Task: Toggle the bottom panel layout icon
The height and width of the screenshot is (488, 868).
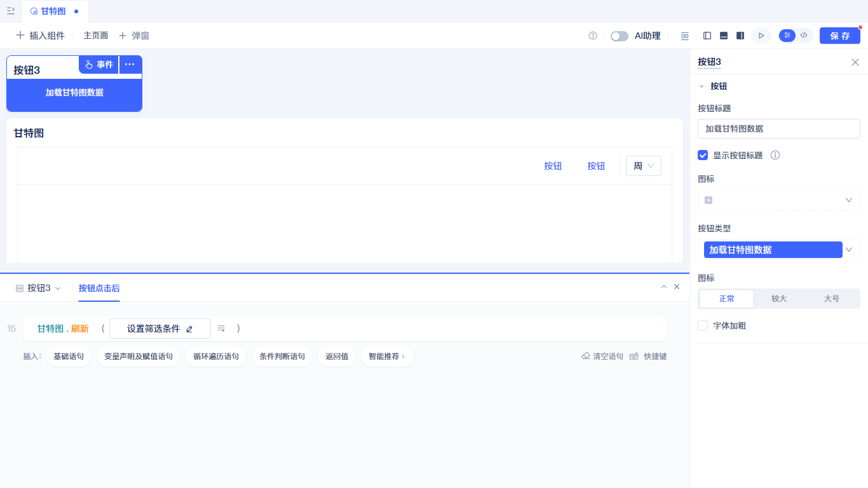Action: point(724,36)
